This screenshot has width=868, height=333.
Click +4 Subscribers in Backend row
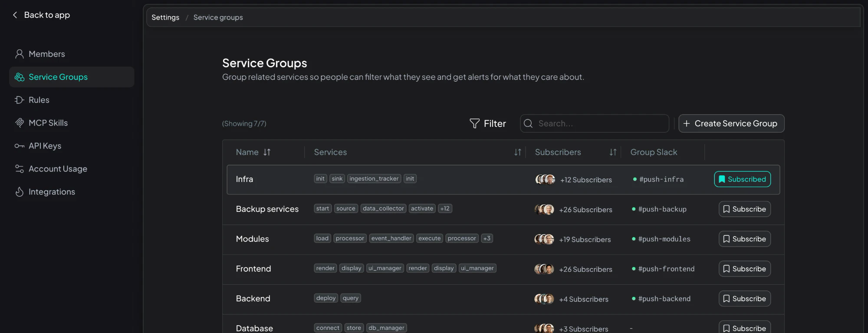click(x=584, y=300)
